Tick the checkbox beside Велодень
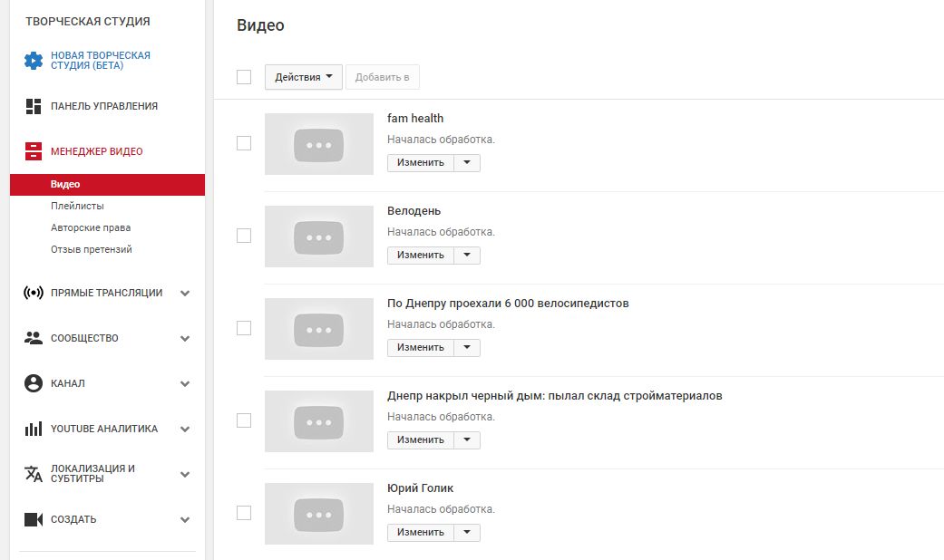This screenshot has height=560, width=944. click(x=243, y=235)
